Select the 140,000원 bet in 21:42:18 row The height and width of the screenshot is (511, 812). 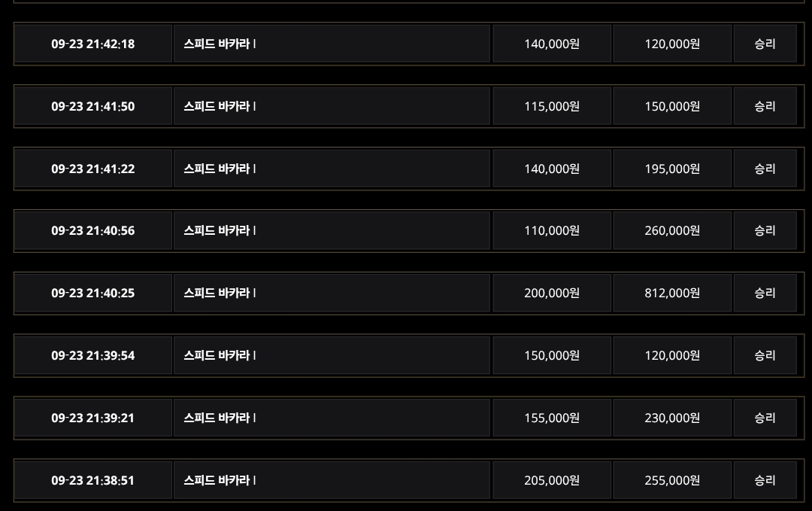pyautogui.click(x=552, y=44)
